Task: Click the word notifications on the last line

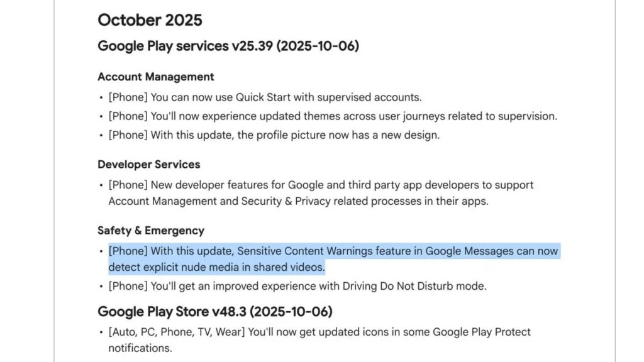Action: coord(140,348)
